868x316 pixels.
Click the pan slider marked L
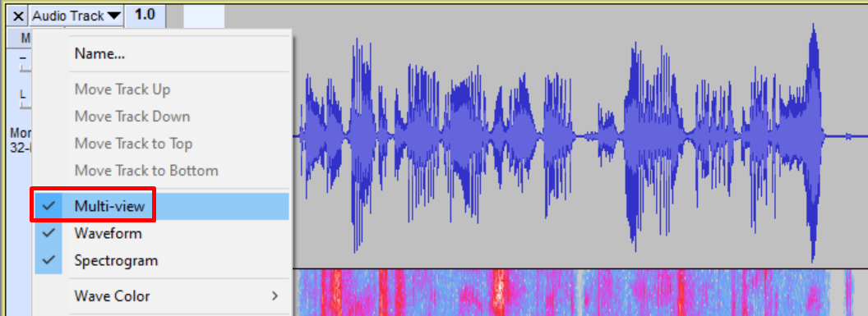pos(23,98)
